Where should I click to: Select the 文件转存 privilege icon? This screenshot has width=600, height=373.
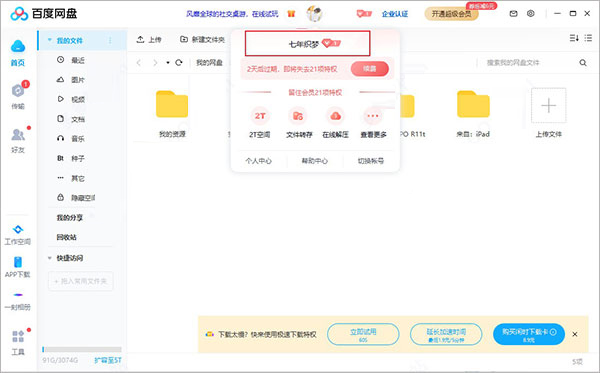[298, 116]
